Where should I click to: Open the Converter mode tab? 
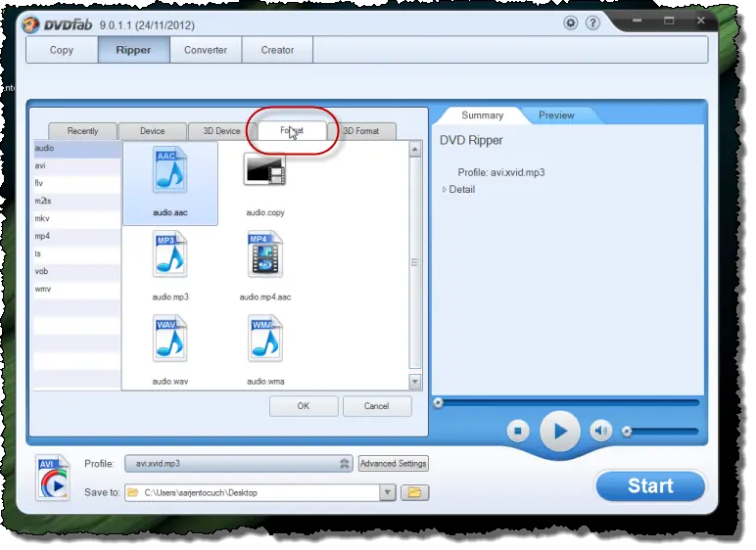pyautogui.click(x=206, y=50)
